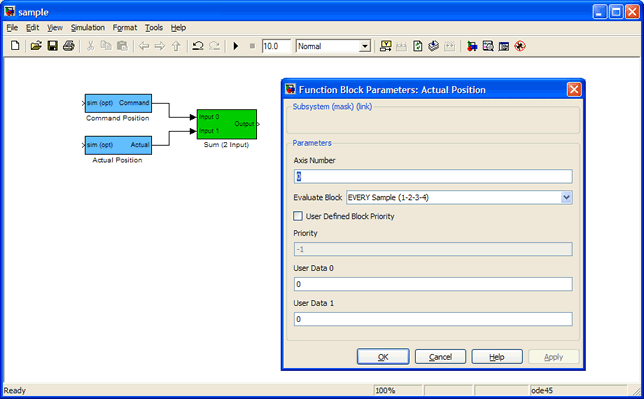Viewport: 644px width, 399px height.
Task: Click the grayed block icon after the build icon
Action: pos(401,46)
